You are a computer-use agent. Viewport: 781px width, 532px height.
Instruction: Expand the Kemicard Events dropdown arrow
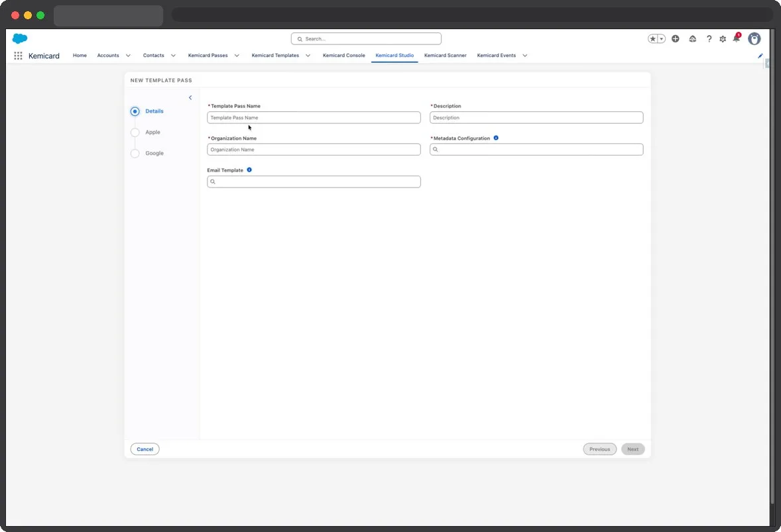pos(524,56)
